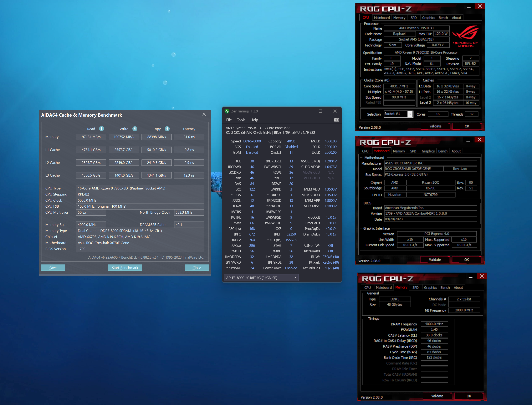The width and height of the screenshot is (532, 405).
Task: Switch to Memory tab in top CPU-Z window
Action: tap(399, 18)
